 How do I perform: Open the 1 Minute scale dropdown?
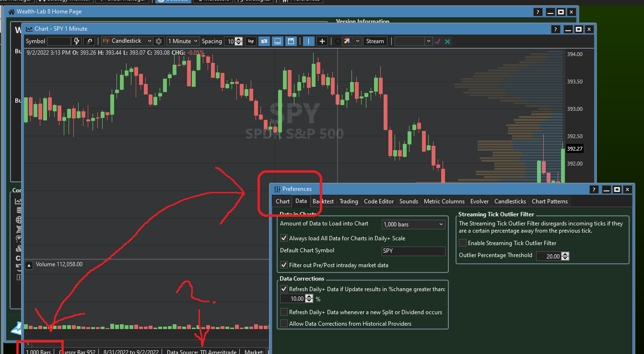click(x=183, y=41)
